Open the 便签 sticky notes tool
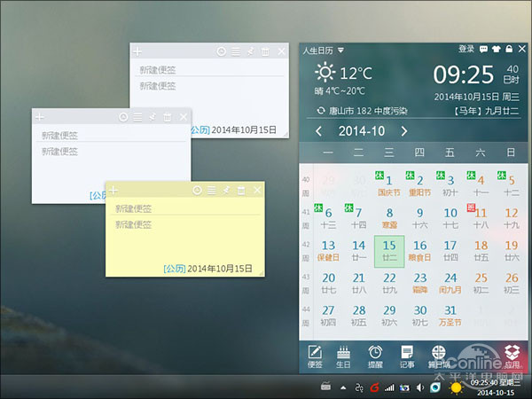Image resolution: width=532 pixels, height=399 pixels. point(315,356)
